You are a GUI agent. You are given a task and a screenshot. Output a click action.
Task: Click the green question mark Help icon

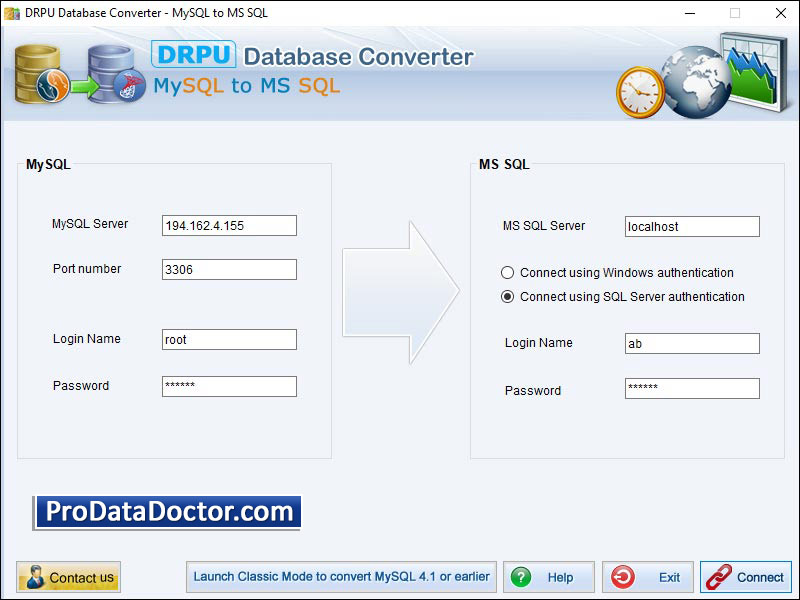(521, 577)
